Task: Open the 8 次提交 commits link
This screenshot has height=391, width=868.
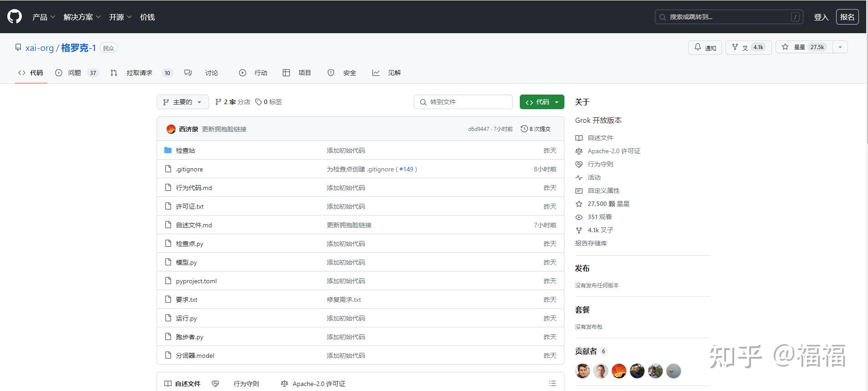Action: (x=536, y=129)
